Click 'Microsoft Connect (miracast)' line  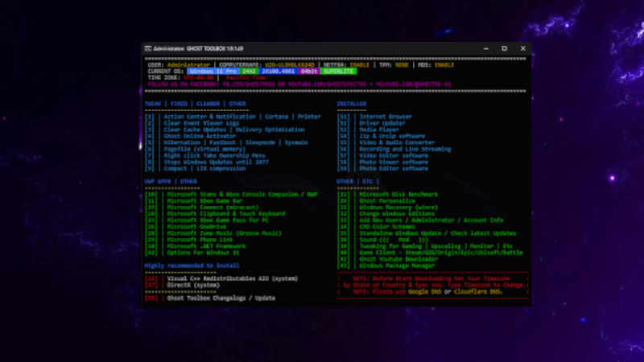pyautogui.click(x=202, y=208)
